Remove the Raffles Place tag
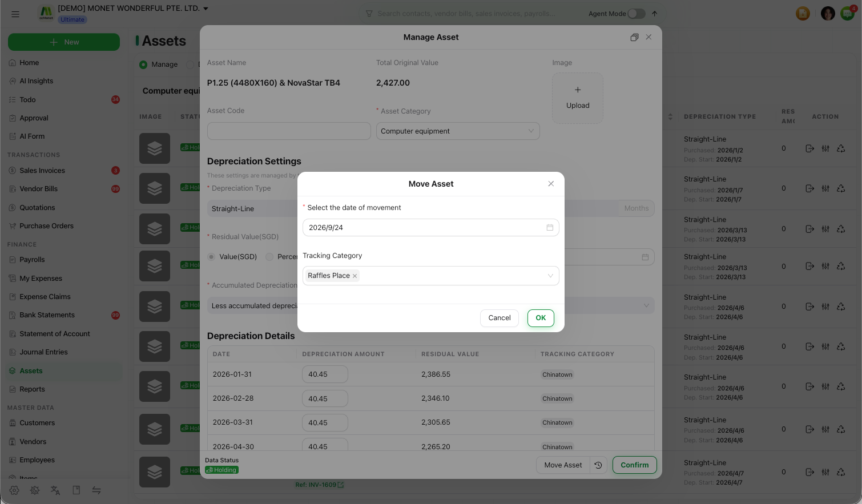This screenshot has width=862, height=504. click(x=355, y=276)
